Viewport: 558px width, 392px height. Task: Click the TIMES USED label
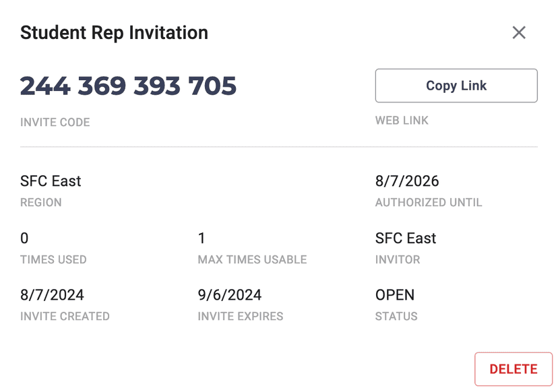pyautogui.click(x=53, y=260)
